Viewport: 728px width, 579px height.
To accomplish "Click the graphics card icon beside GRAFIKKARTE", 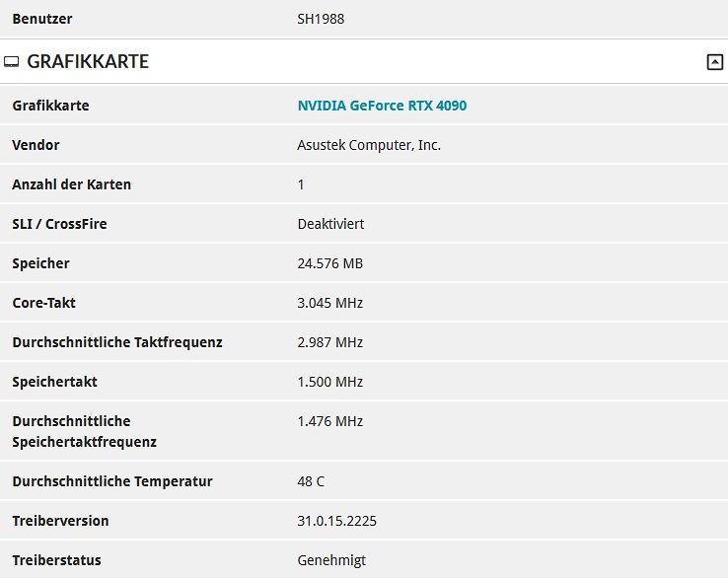I will tap(11, 62).
